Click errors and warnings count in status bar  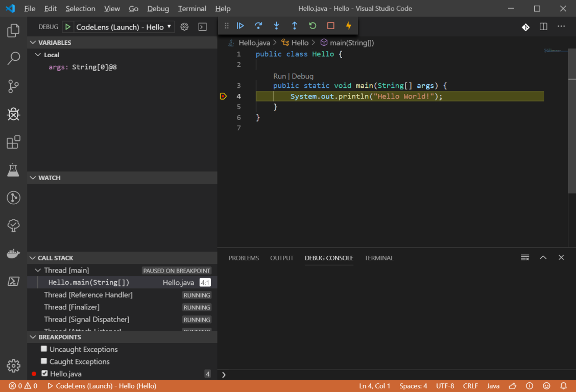click(x=23, y=386)
